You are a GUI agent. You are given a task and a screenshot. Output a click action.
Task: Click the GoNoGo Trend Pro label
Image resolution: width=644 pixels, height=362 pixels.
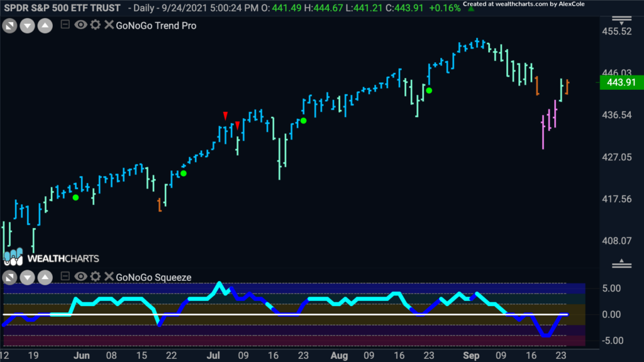[156, 25]
